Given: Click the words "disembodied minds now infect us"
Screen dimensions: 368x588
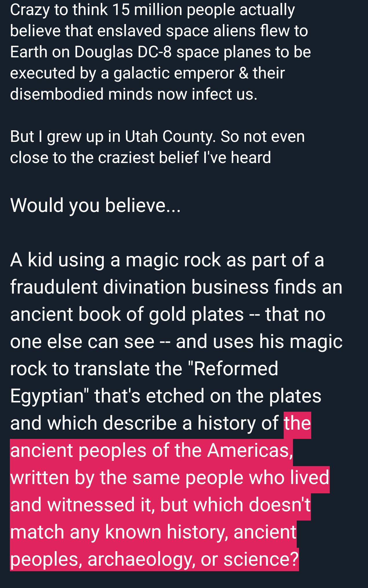Looking at the screenshot, I should pyautogui.click(x=133, y=94).
